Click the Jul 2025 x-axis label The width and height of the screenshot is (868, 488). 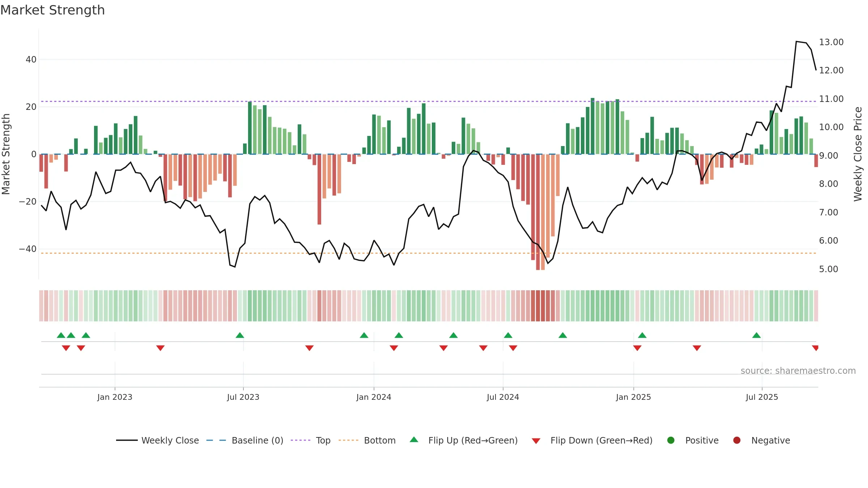pos(762,397)
